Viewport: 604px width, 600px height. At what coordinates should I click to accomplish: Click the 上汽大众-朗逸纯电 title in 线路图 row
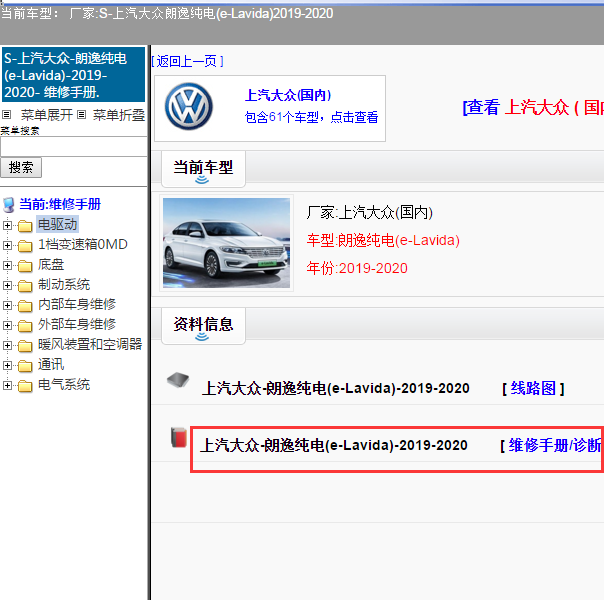click(x=336, y=388)
